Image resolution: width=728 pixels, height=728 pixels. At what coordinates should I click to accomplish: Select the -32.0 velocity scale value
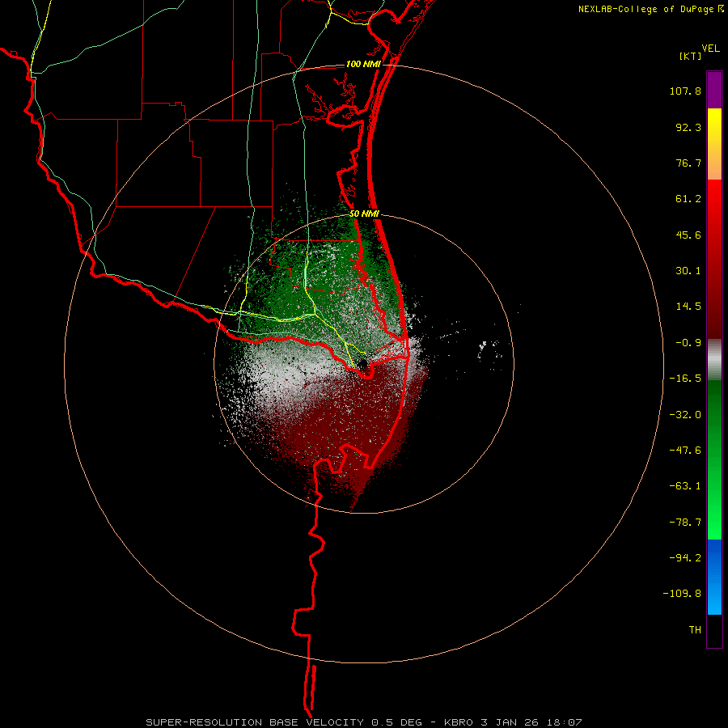tap(685, 415)
